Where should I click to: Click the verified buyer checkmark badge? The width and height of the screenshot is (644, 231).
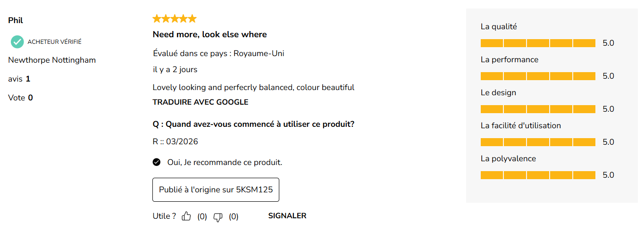(x=17, y=42)
